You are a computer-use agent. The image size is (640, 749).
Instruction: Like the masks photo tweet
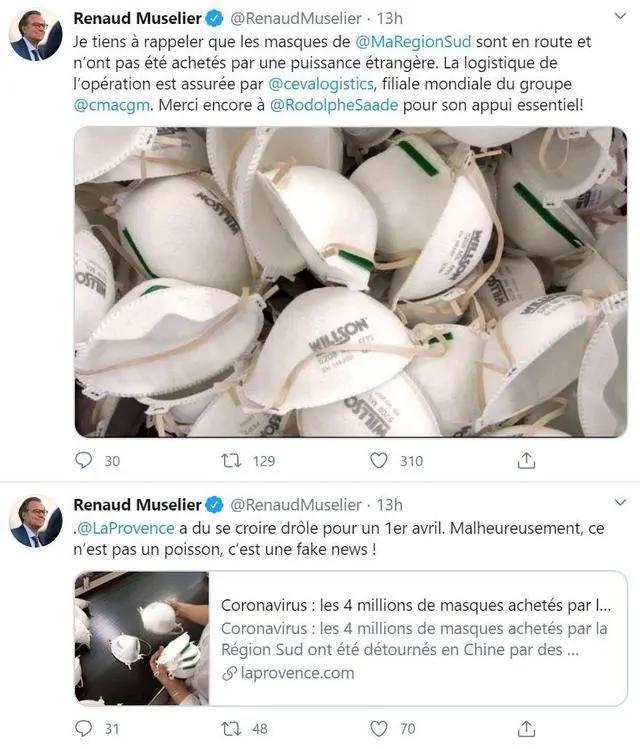[x=379, y=461]
